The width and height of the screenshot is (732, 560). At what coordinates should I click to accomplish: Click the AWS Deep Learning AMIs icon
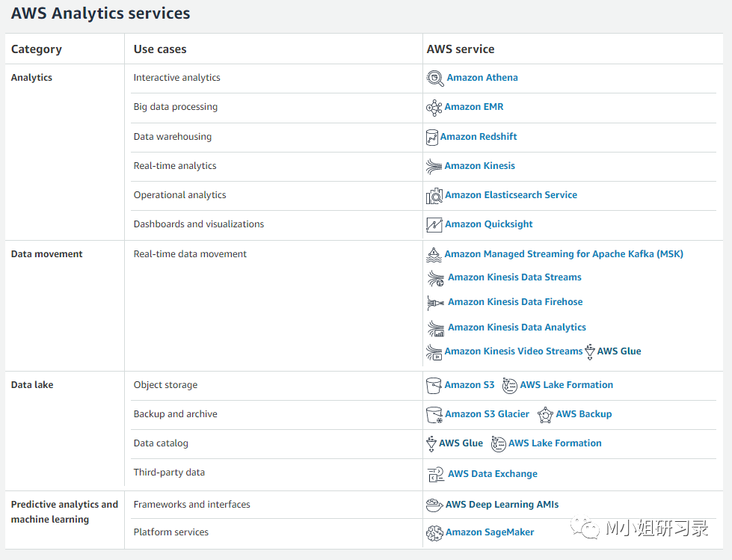point(434,505)
